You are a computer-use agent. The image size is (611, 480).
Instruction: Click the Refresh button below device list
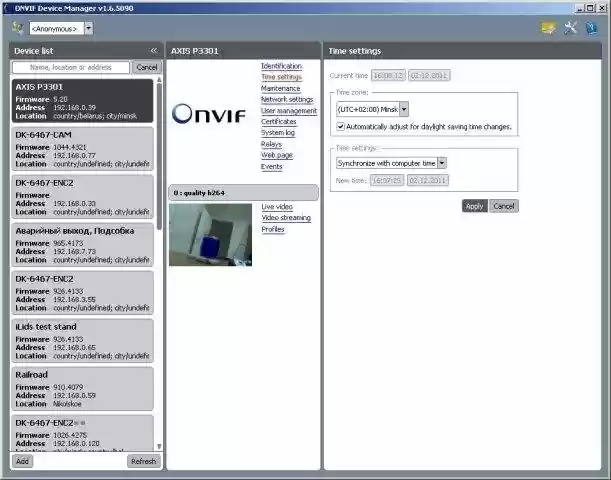(143, 461)
